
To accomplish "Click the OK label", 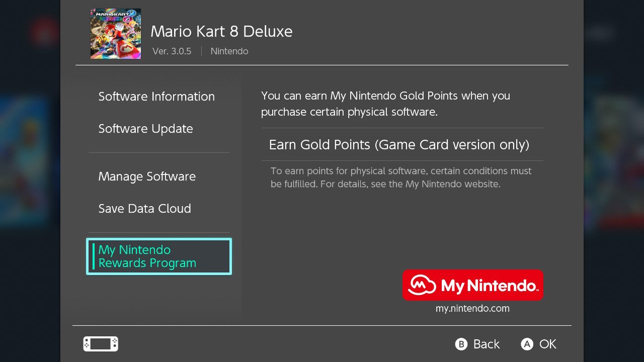I will 548,344.
